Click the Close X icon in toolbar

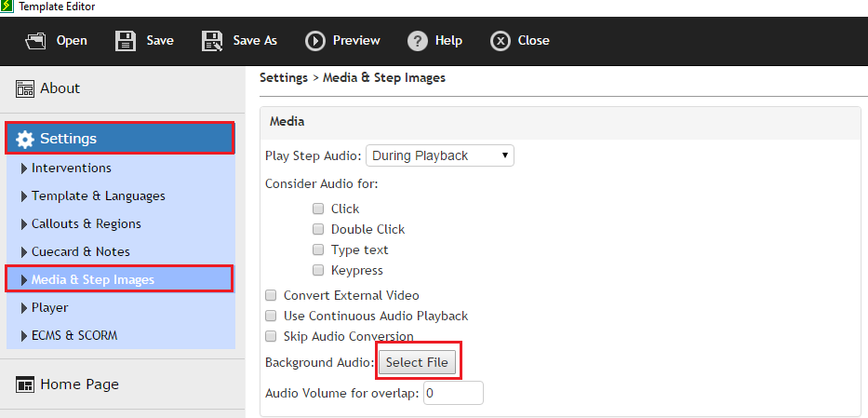pos(501,40)
